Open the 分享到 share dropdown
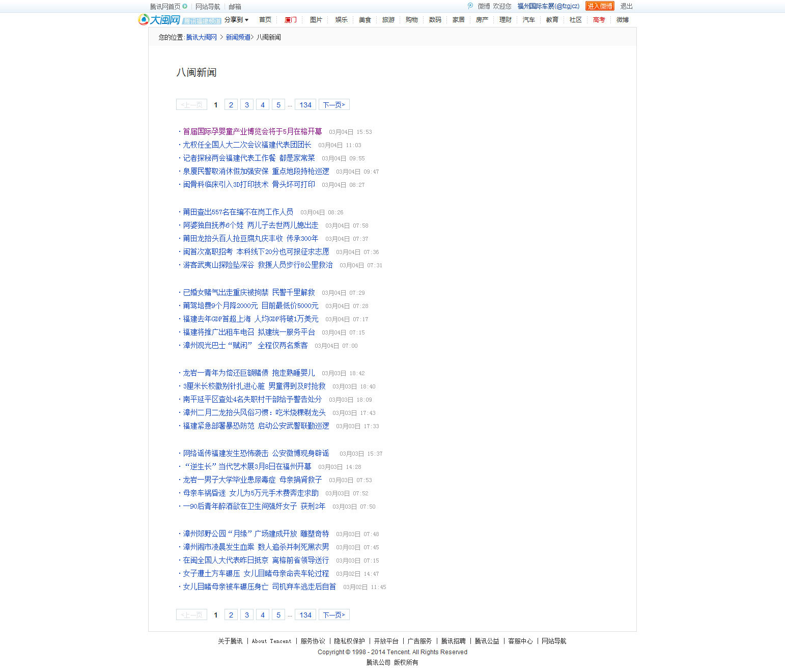 pyautogui.click(x=236, y=20)
